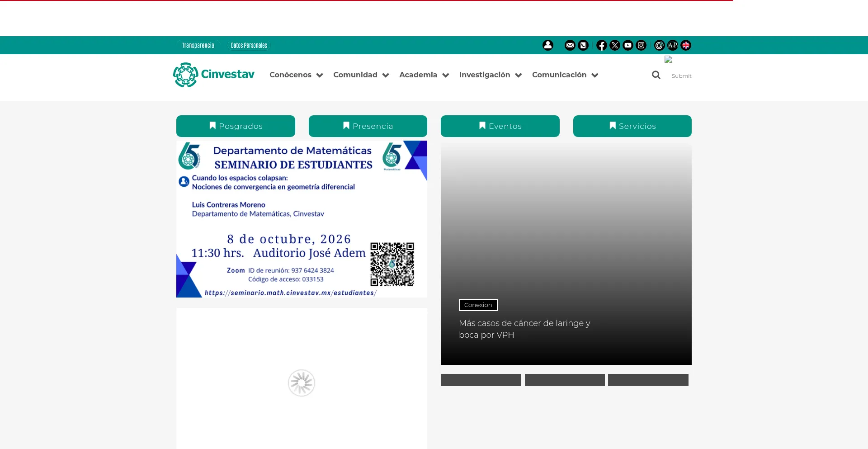Screen dimensions: 868x449
Task: Click the seminar QR code
Action: pos(392,265)
